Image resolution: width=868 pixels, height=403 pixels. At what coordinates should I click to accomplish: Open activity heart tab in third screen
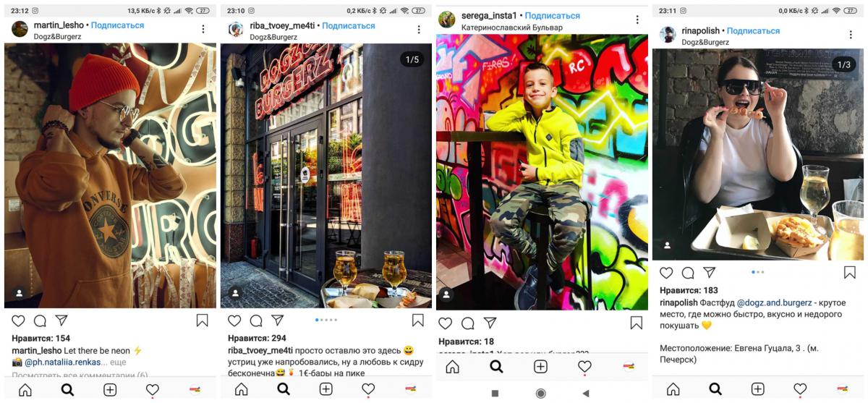coord(584,367)
